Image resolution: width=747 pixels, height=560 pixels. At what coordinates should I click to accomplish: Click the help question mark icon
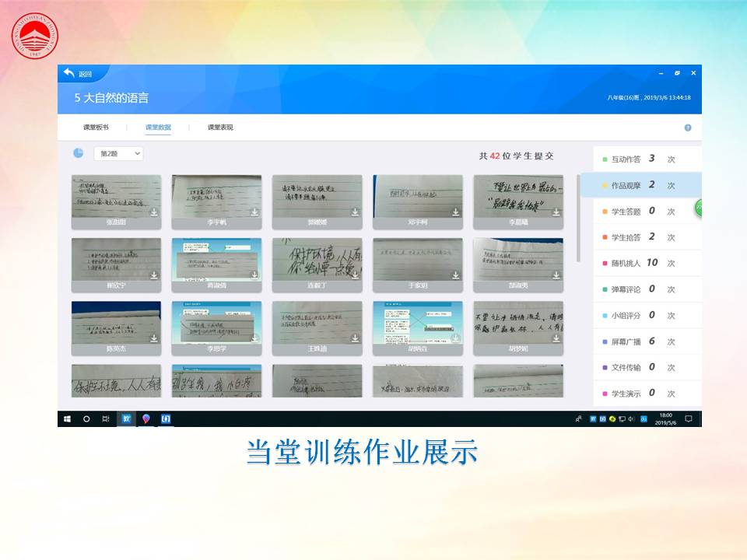(688, 128)
